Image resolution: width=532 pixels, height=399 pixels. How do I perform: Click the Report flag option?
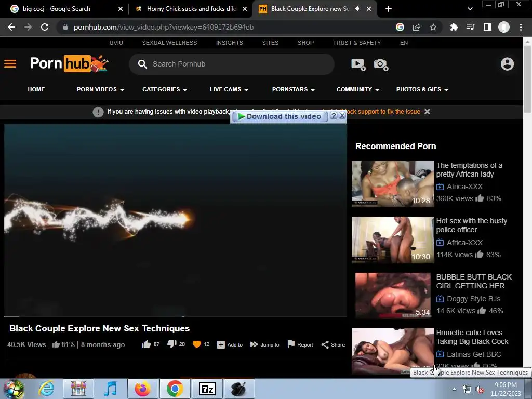[300, 345]
